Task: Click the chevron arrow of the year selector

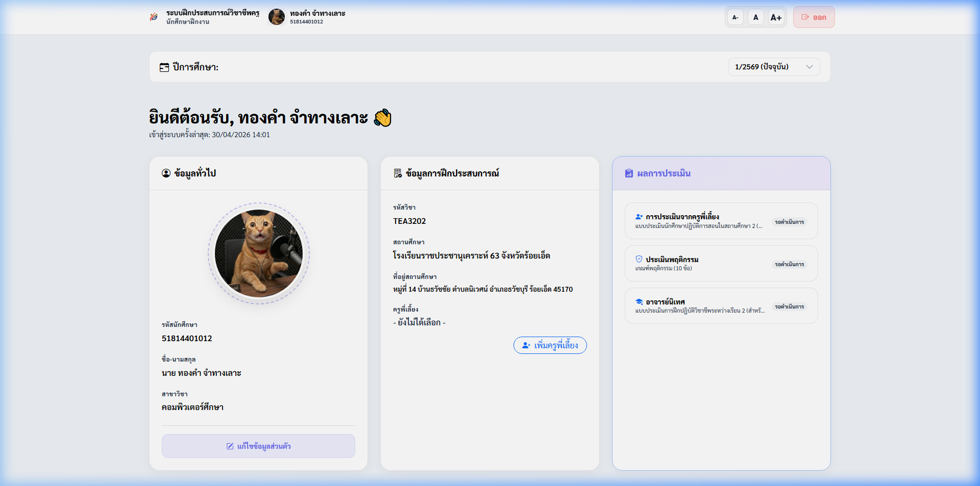Action: click(810, 67)
